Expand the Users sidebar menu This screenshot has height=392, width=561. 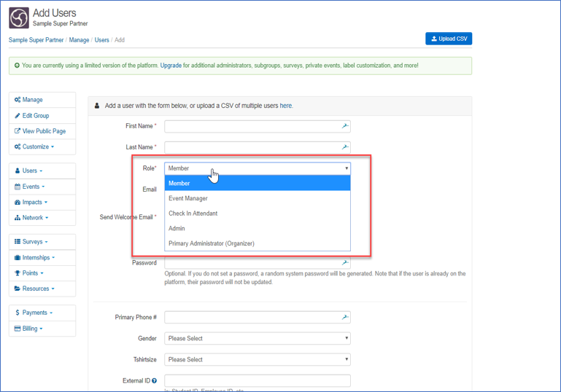coord(32,170)
